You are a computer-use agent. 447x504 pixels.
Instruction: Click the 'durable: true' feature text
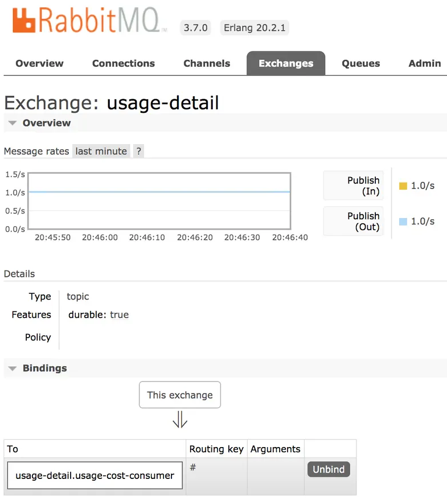[99, 315]
